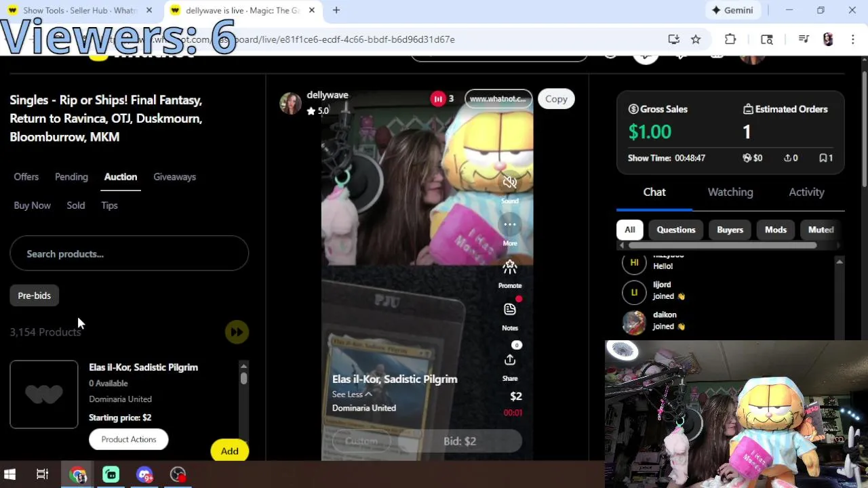Click the Search products field
This screenshot has height=488, width=868.
pyautogui.click(x=129, y=253)
